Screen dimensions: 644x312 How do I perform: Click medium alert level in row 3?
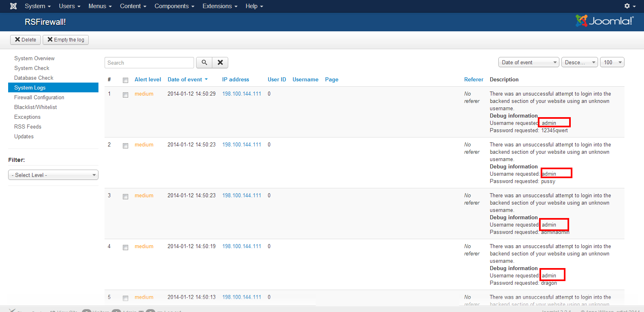tap(144, 195)
